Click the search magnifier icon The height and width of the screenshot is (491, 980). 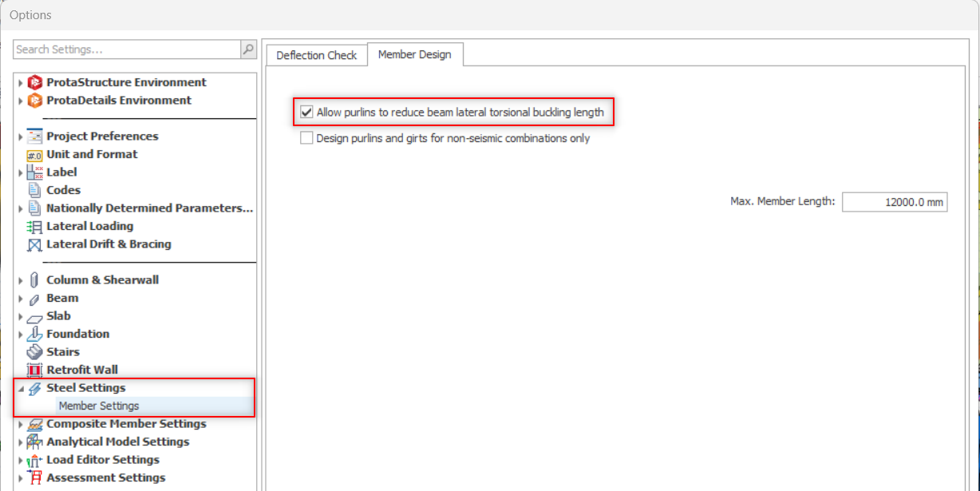(248, 49)
